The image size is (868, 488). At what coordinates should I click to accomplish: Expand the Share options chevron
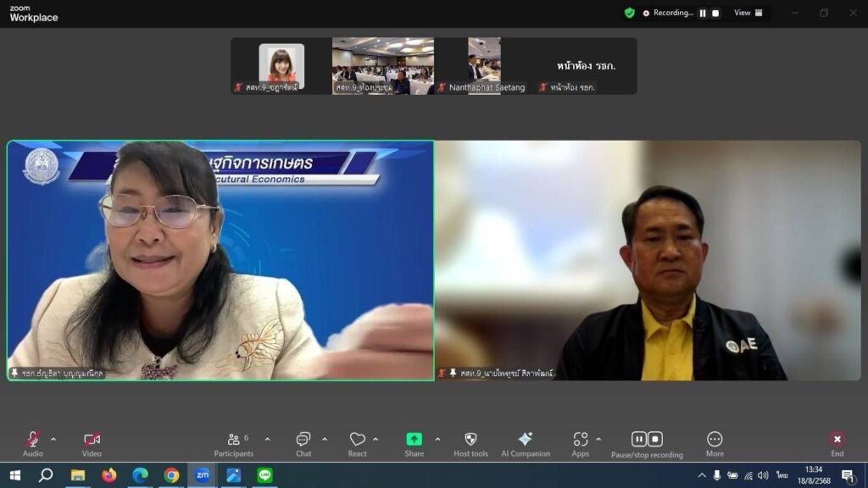coord(437,439)
